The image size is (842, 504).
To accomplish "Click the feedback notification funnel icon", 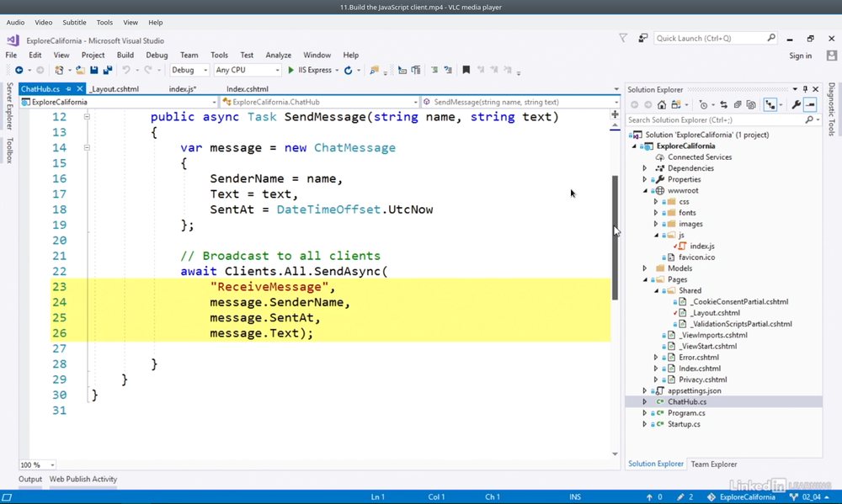I will point(623,38).
